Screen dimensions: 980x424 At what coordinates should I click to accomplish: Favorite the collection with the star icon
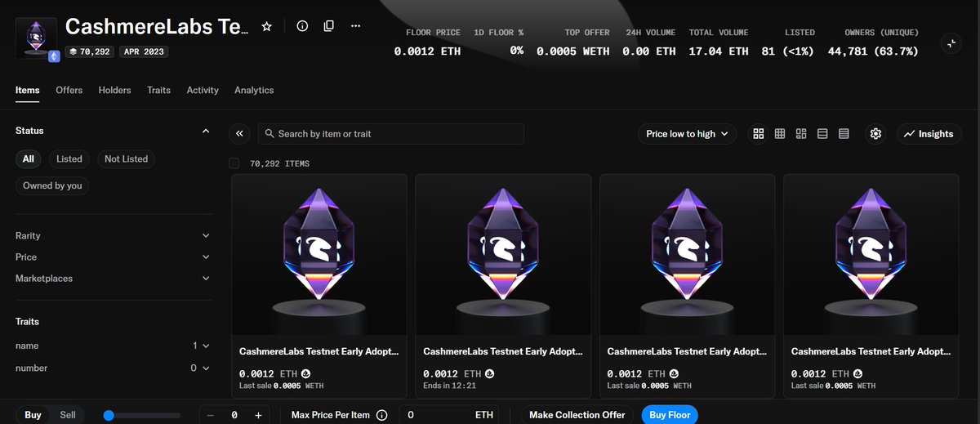266,26
